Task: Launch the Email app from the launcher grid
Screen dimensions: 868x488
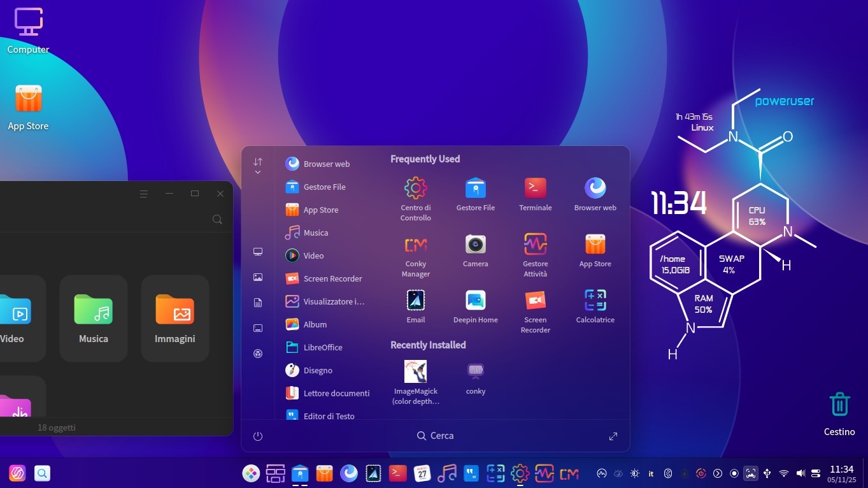Action: click(416, 305)
